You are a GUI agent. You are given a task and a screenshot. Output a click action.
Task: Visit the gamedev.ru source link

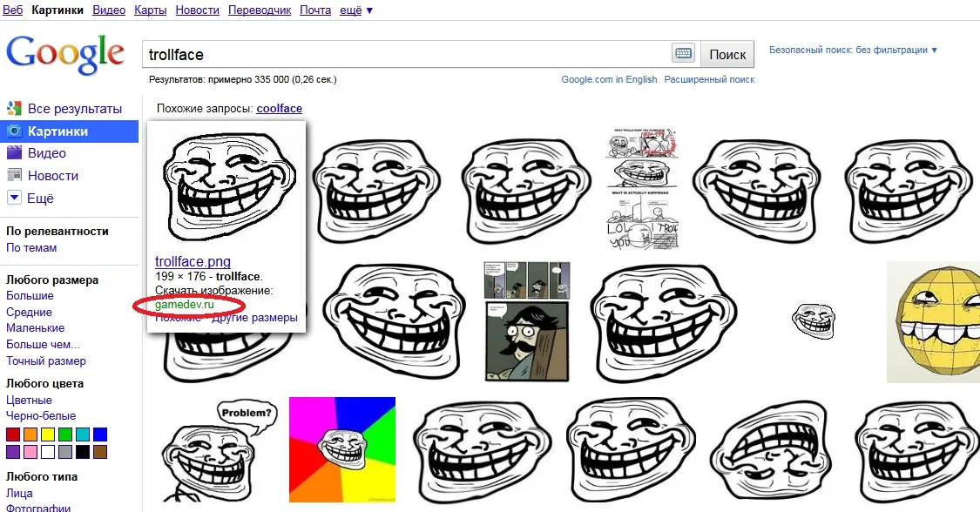[x=185, y=304]
